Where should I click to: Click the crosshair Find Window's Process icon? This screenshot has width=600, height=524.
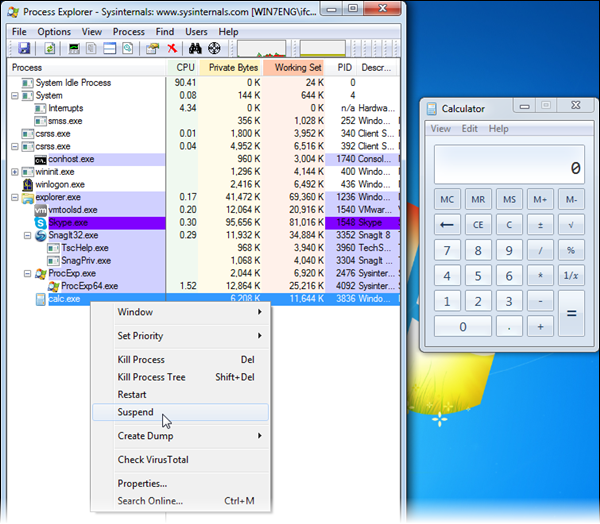tap(214, 49)
